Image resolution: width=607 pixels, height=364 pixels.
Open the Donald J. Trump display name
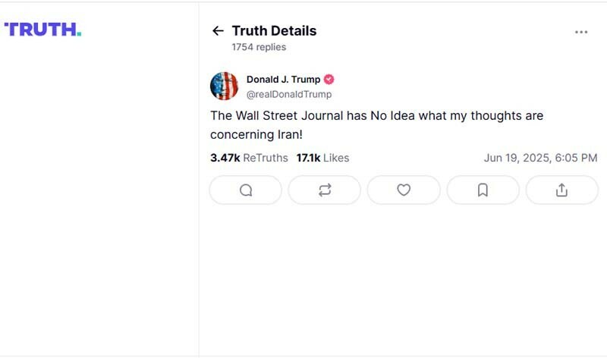coord(283,80)
